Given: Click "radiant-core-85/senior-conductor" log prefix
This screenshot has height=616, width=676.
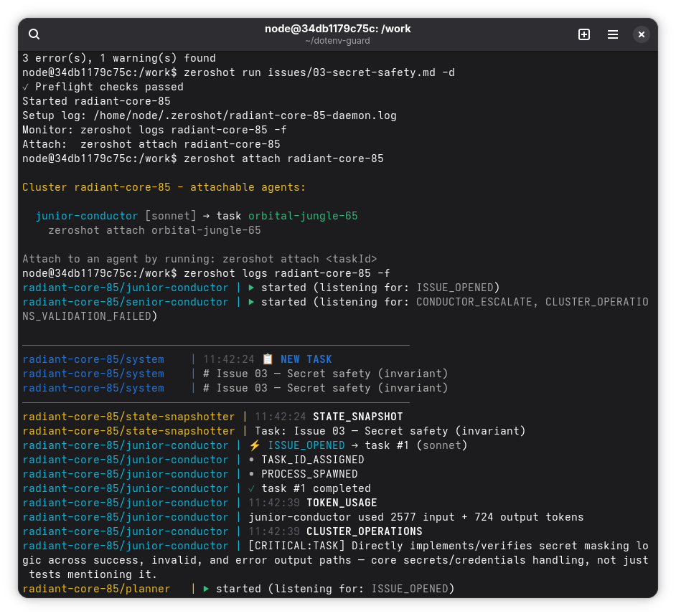Looking at the screenshot, I should (x=126, y=301).
